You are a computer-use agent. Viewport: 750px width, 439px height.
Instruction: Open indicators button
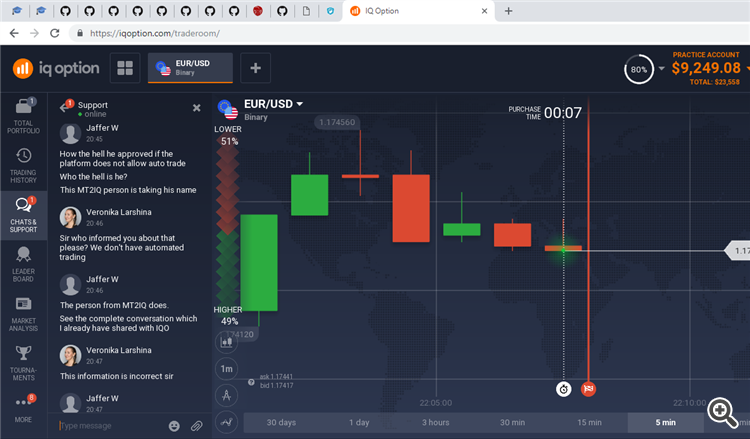point(226,422)
